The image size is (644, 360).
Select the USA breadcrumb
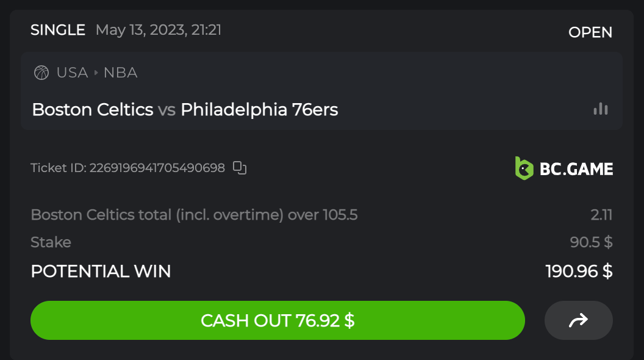click(72, 73)
